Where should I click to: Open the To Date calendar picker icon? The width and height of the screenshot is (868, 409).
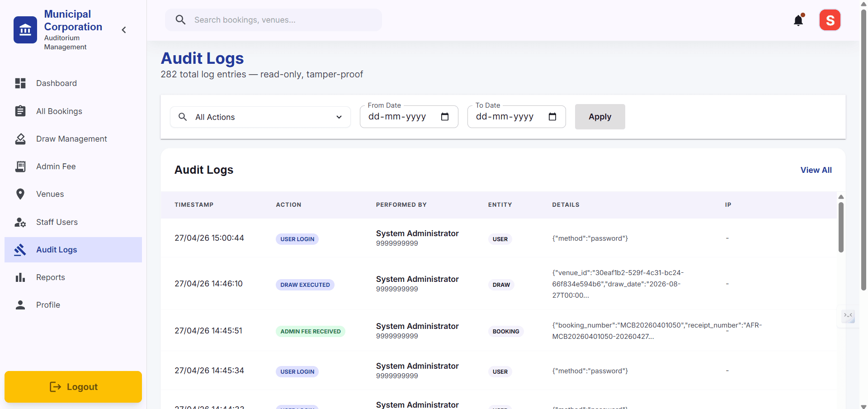point(552,117)
